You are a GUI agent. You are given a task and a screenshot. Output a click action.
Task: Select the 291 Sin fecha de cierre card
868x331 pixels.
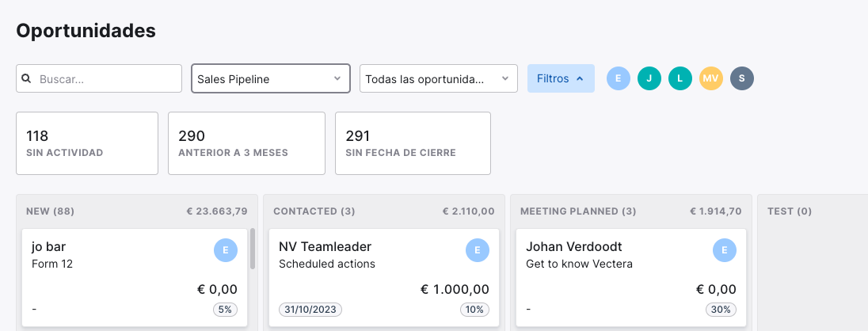[x=413, y=143]
